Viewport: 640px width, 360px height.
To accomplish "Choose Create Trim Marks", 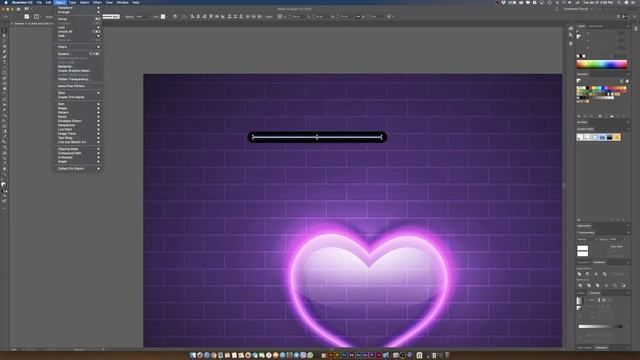I will 78,97.
